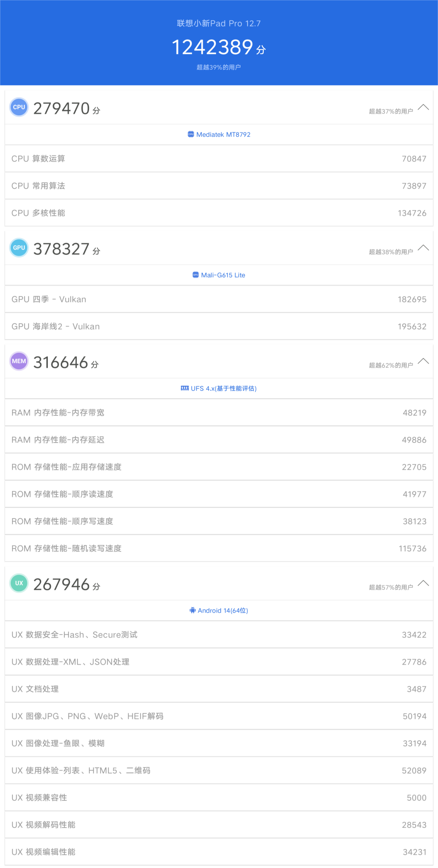Click 超越62%的用户 in MEM header

391,365
